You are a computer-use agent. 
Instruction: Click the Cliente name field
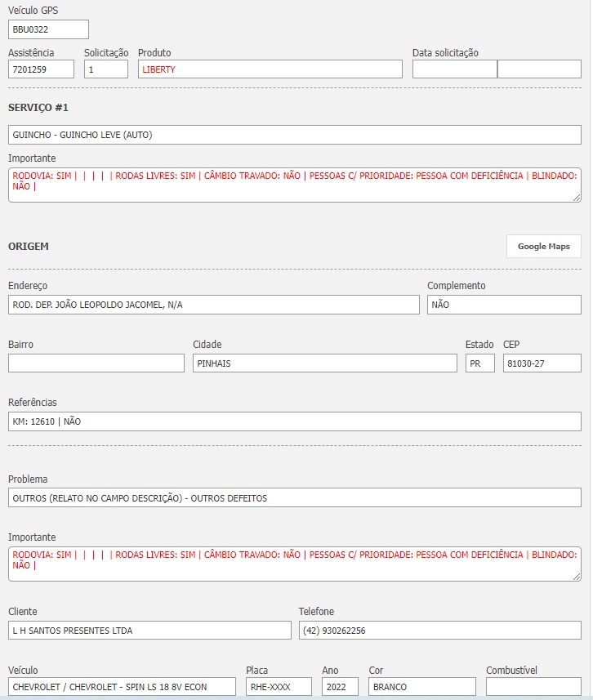(x=149, y=631)
